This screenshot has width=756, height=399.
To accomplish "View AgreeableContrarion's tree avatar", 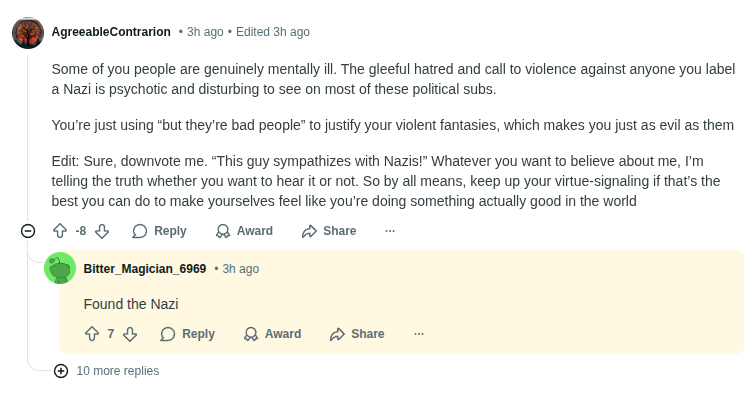I will coord(28,33).
